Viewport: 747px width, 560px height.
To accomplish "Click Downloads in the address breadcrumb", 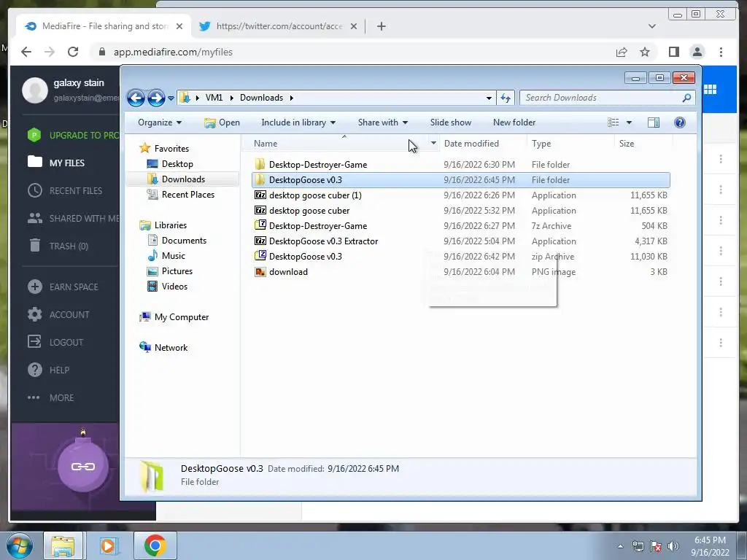I will 261,98.
